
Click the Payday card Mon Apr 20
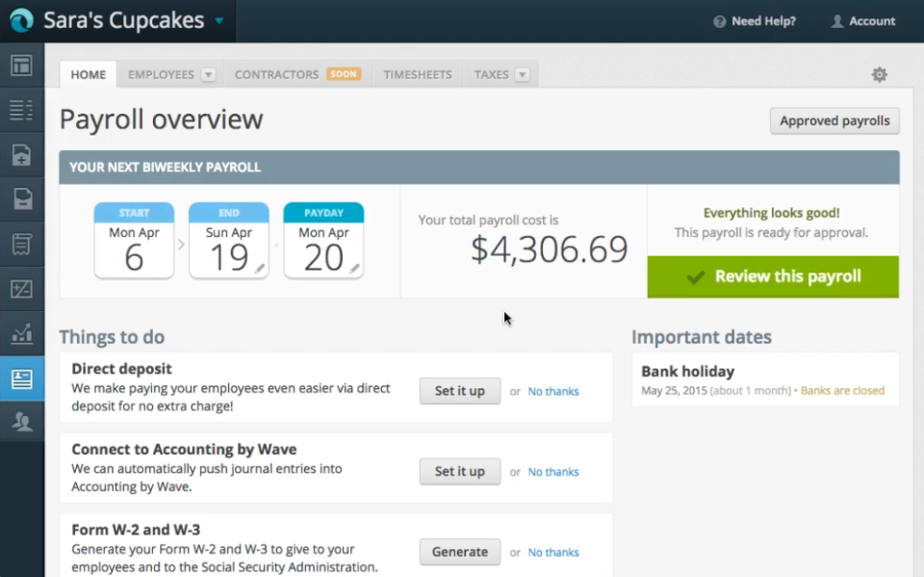323,240
